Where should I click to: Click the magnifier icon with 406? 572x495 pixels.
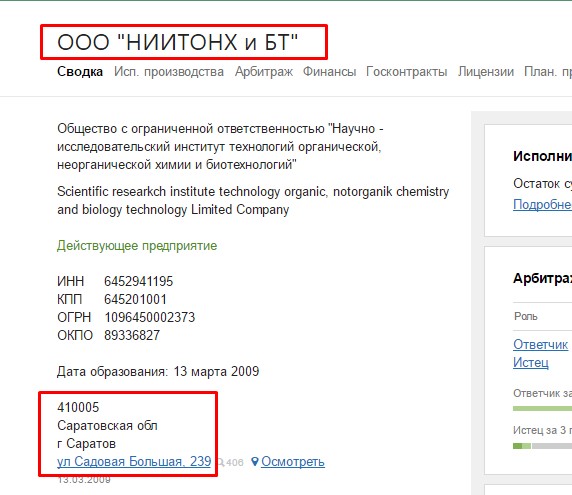(230, 463)
